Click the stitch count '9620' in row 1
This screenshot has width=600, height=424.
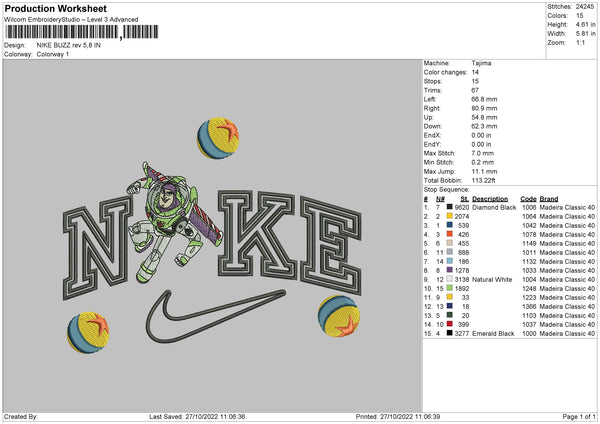461,207
